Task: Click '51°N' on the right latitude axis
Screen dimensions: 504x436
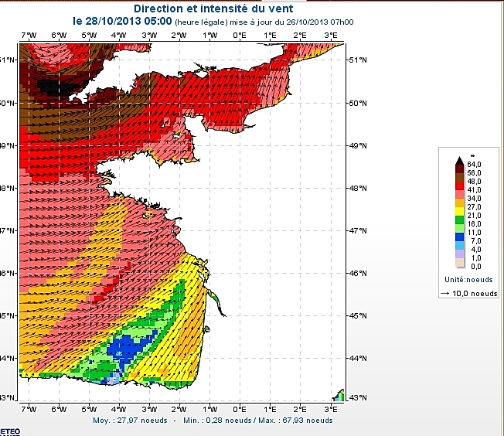Action: (358, 60)
